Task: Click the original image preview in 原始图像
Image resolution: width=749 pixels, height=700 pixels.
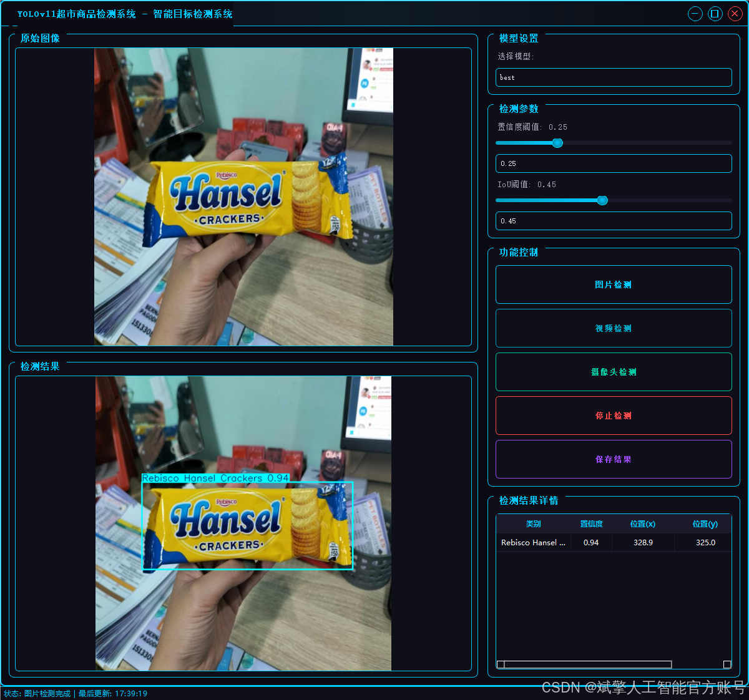Action: [x=243, y=197]
